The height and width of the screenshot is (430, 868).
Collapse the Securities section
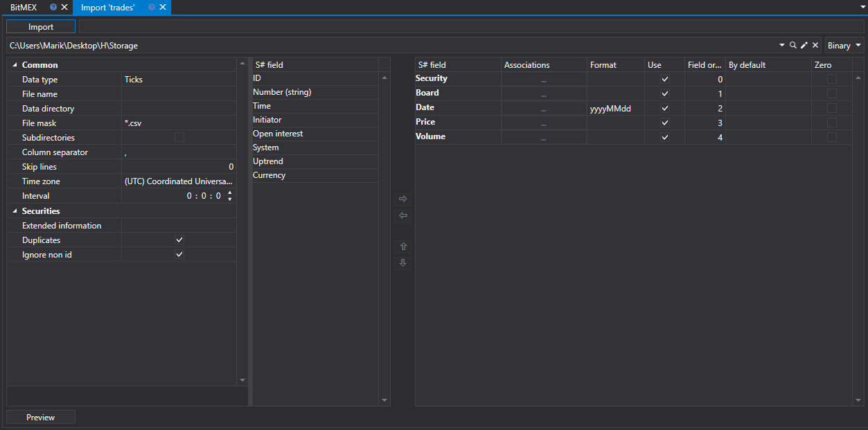(15, 211)
